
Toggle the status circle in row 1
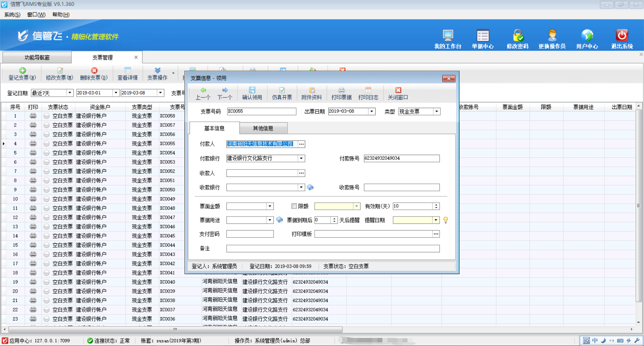click(47, 116)
